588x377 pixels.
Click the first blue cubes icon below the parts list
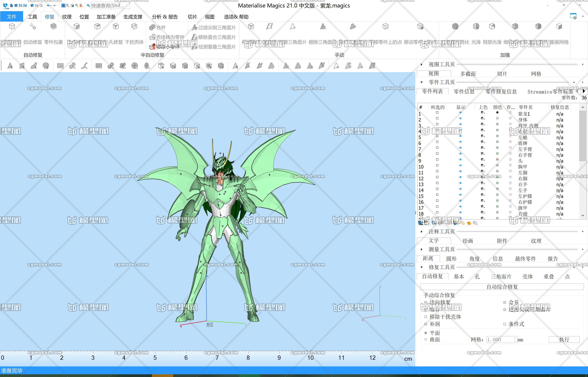click(420, 223)
